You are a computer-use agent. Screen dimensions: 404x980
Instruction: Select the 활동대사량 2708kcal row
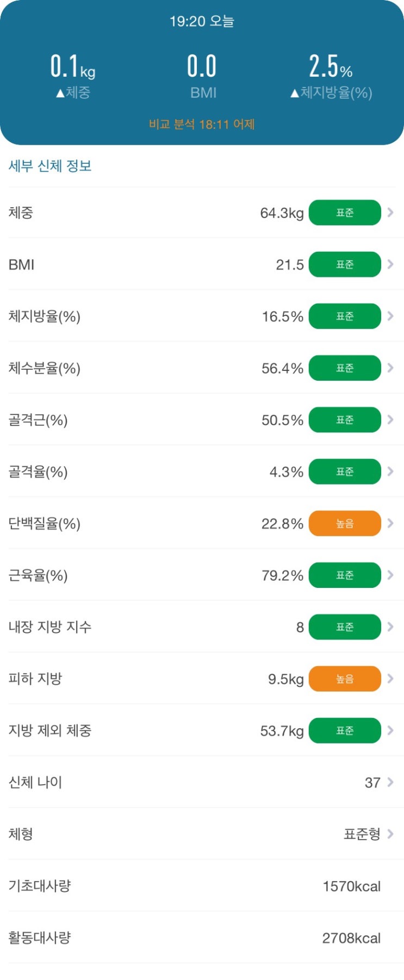202,938
